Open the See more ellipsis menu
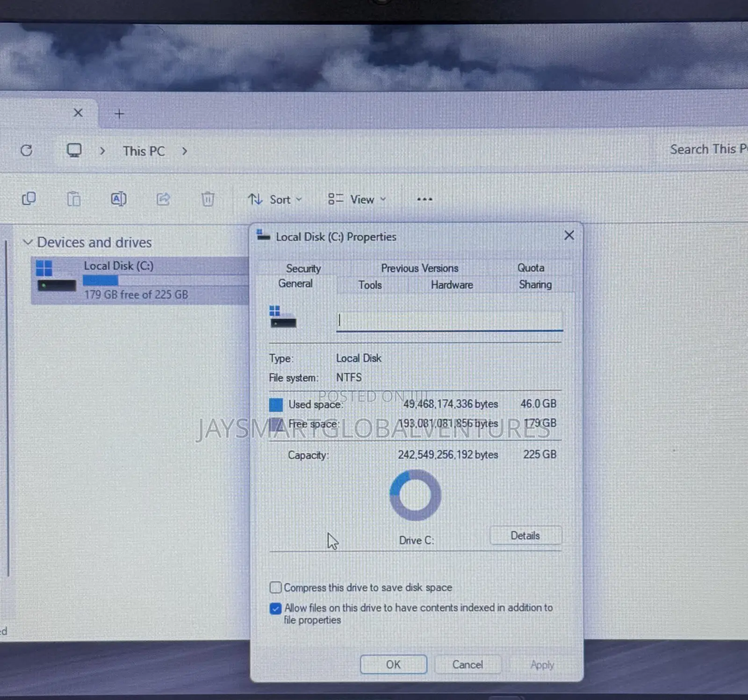 coord(424,199)
